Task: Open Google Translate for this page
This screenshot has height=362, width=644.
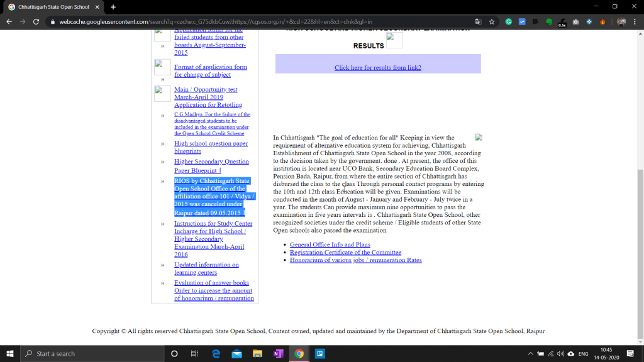Action: pyautogui.click(x=478, y=22)
